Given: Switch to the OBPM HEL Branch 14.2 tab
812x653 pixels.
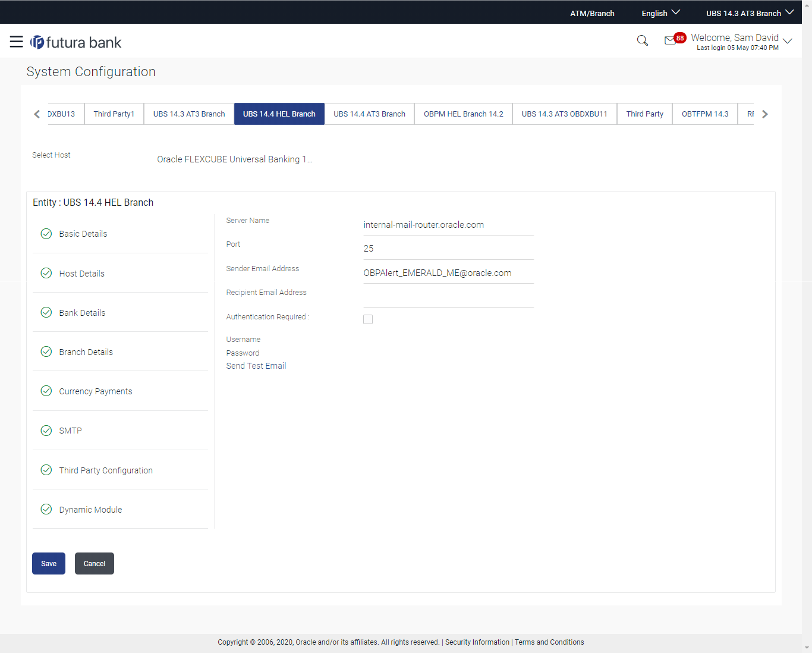Looking at the screenshot, I should pos(464,114).
